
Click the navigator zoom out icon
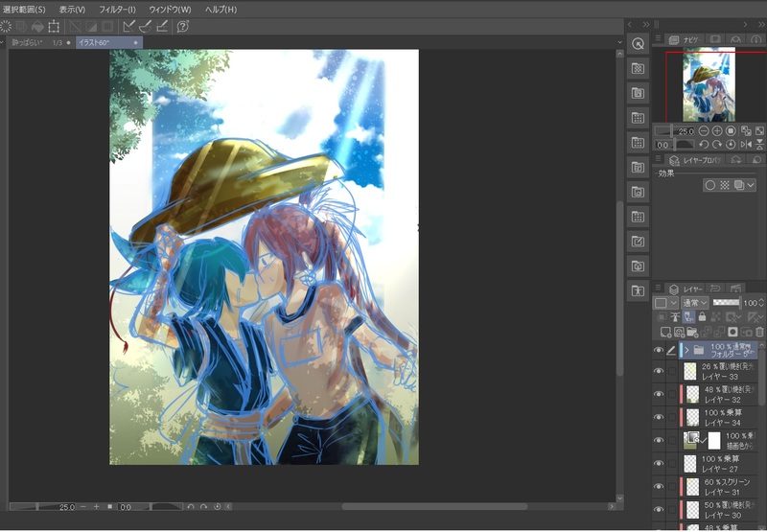(x=704, y=131)
